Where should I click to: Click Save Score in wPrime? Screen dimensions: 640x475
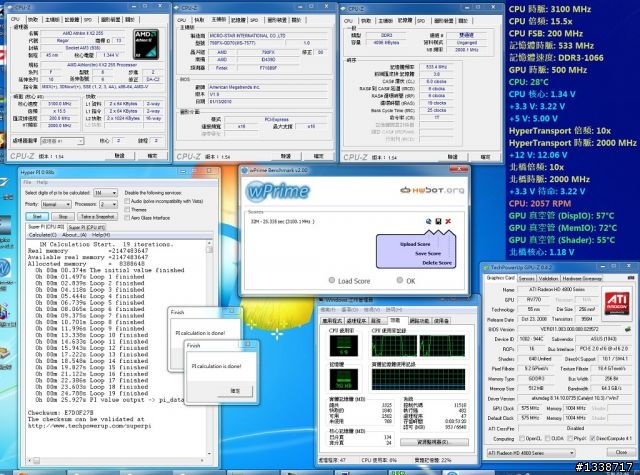(x=428, y=253)
